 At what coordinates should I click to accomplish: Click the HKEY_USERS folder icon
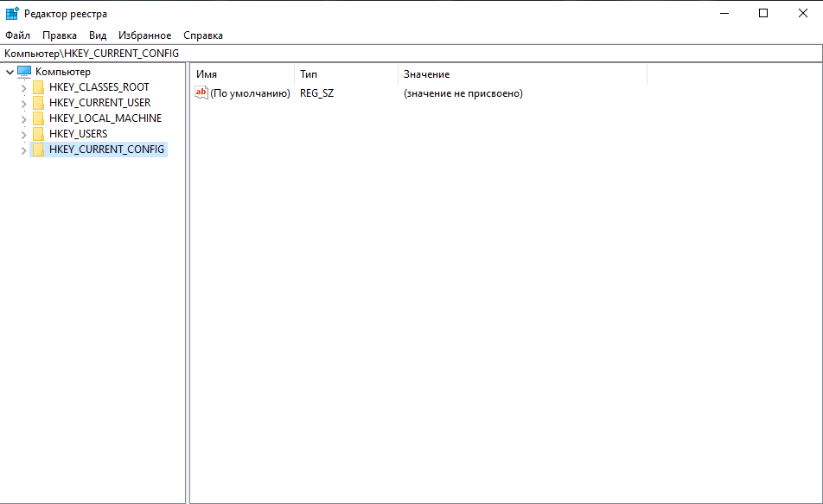[x=38, y=134]
